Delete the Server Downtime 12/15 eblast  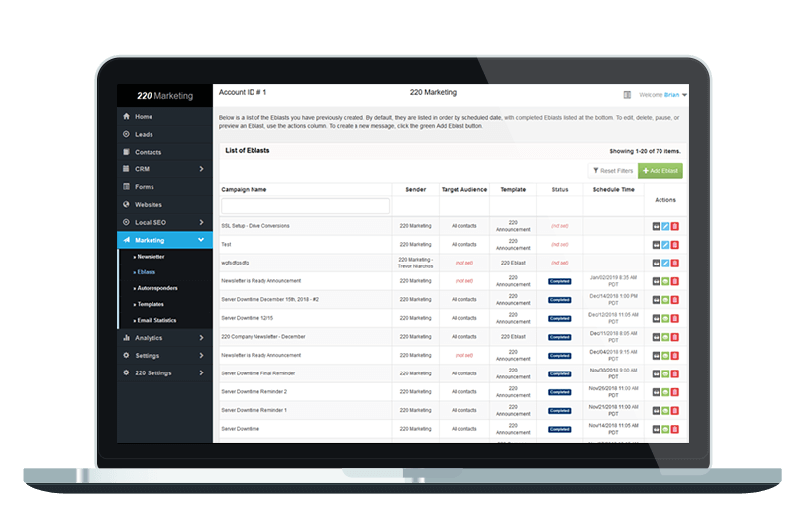tap(675, 318)
